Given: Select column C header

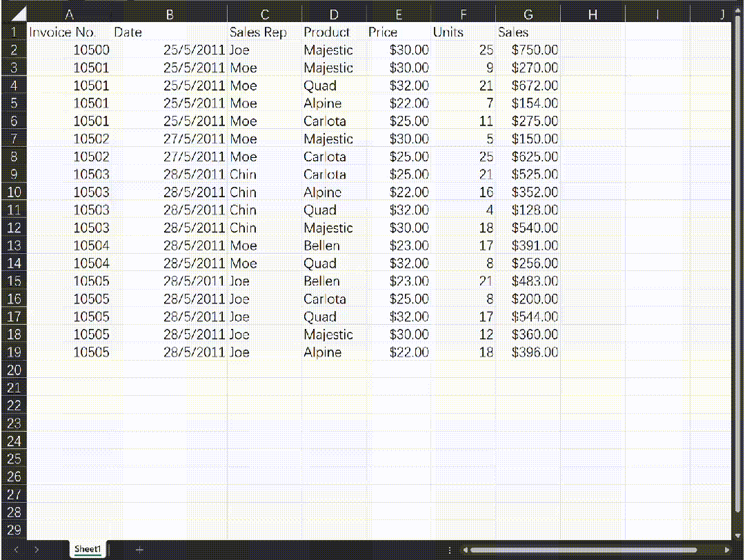Looking at the screenshot, I should click(x=264, y=14).
